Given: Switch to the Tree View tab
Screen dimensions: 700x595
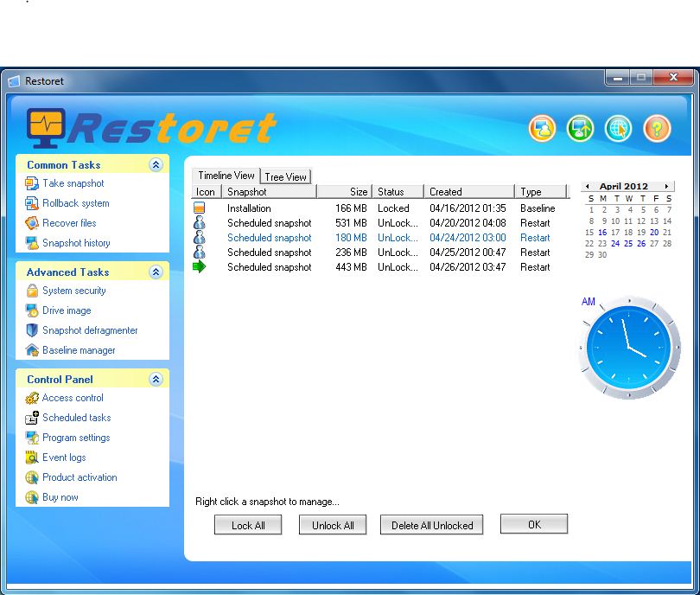Looking at the screenshot, I should [x=285, y=177].
